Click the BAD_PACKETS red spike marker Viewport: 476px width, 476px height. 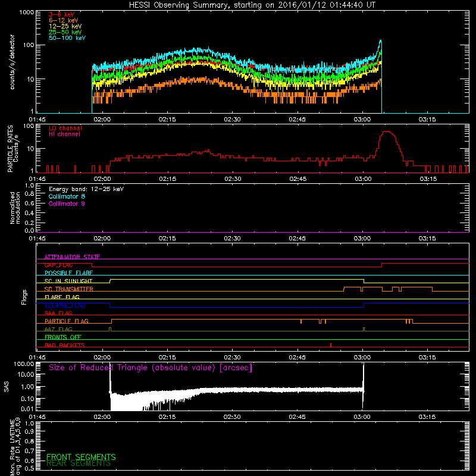(331, 345)
